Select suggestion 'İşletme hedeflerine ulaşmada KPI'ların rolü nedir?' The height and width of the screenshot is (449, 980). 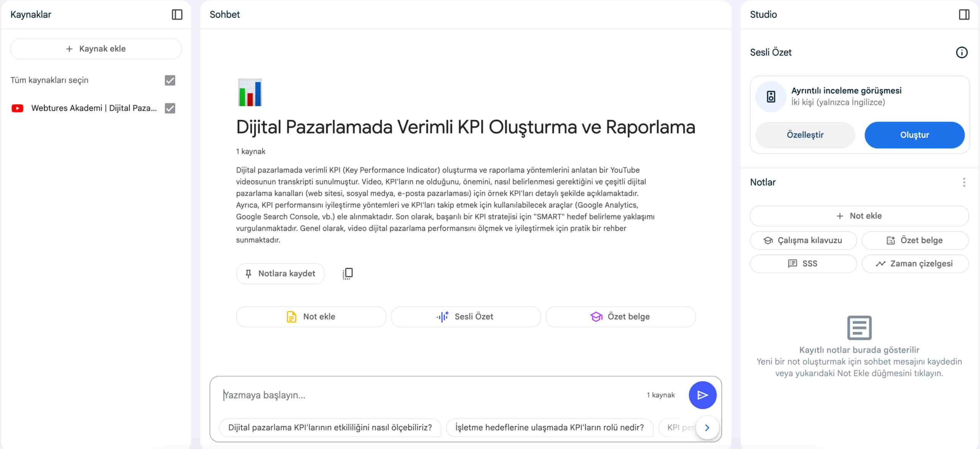(549, 428)
